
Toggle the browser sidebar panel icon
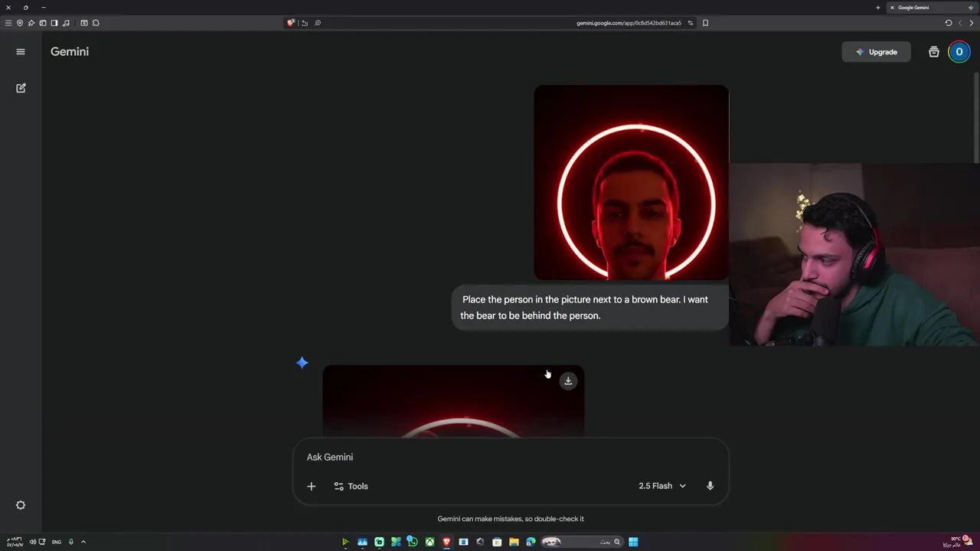(x=54, y=23)
